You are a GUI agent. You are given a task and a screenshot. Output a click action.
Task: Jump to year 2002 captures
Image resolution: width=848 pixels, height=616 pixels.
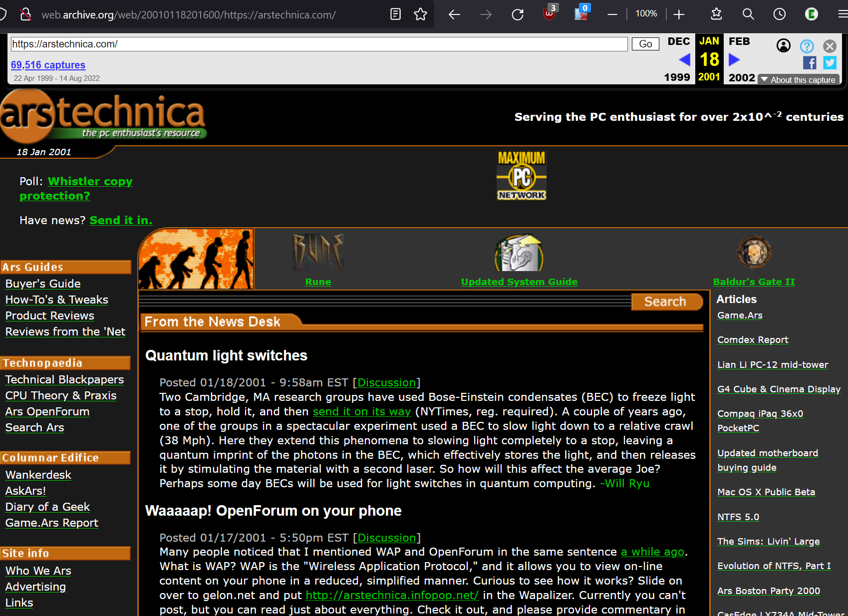pyautogui.click(x=742, y=77)
